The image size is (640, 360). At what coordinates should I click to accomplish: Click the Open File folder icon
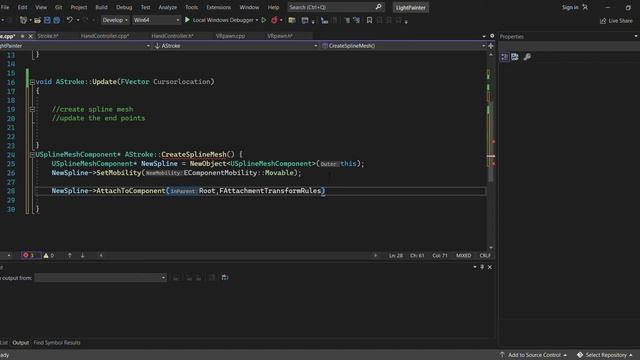point(37,20)
